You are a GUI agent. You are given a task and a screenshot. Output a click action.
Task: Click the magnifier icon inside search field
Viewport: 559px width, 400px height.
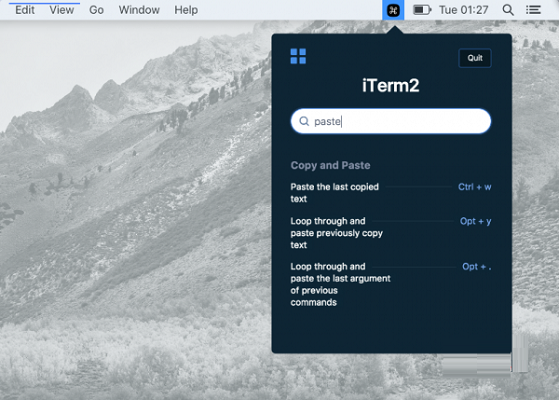(x=304, y=121)
